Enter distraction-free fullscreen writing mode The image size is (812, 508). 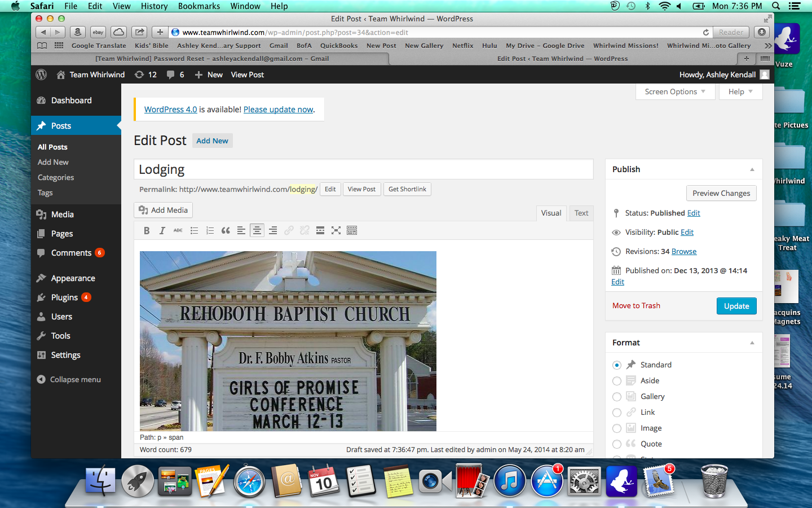click(x=336, y=230)
